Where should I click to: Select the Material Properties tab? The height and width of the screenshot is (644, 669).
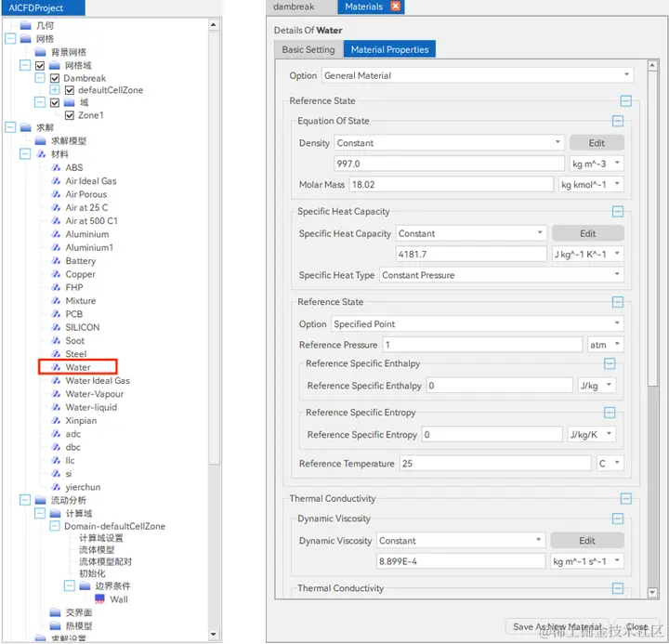pyautogui.click(x=389, y=49)
